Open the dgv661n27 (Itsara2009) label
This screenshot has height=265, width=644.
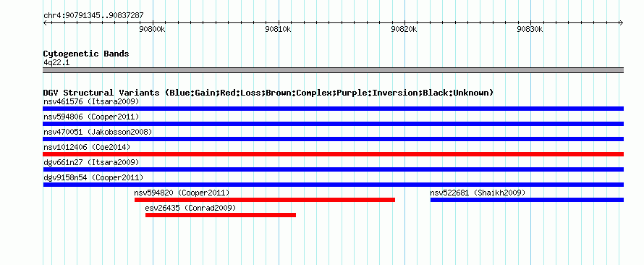[91, 162]
